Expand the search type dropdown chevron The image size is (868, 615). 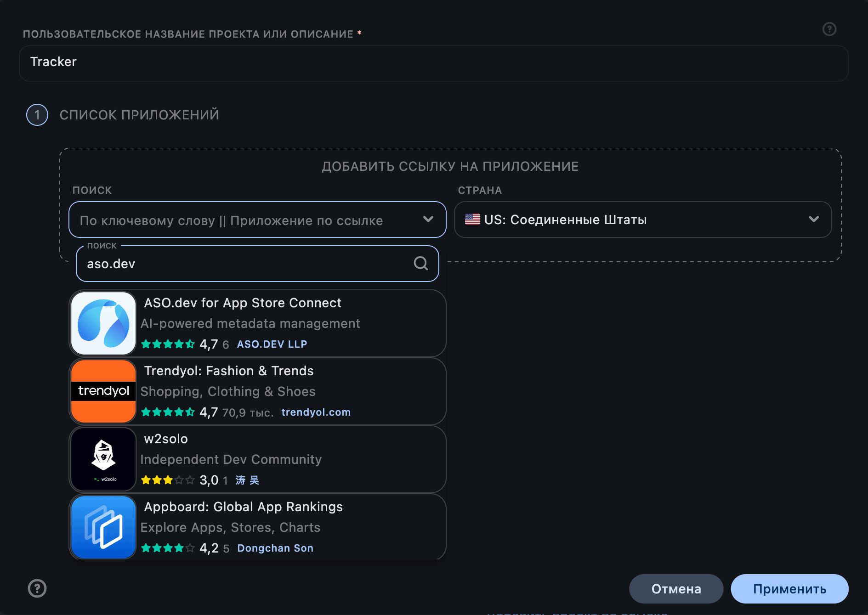coord(428,219)
